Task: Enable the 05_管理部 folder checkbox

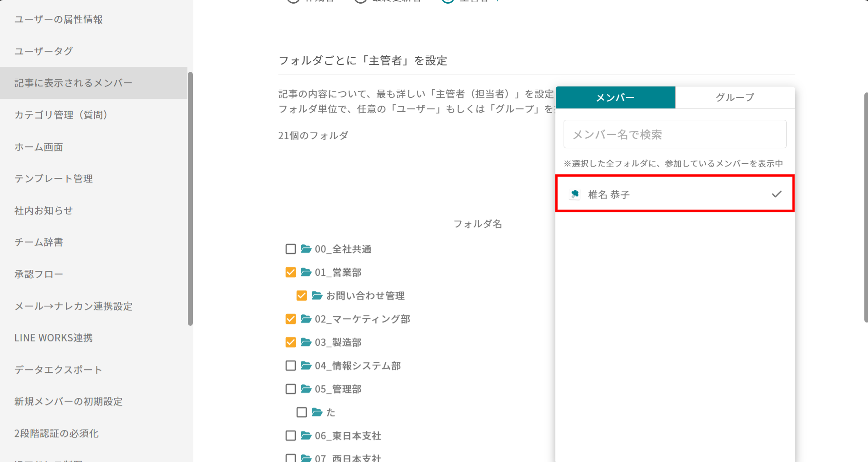Action: (291, 389)
